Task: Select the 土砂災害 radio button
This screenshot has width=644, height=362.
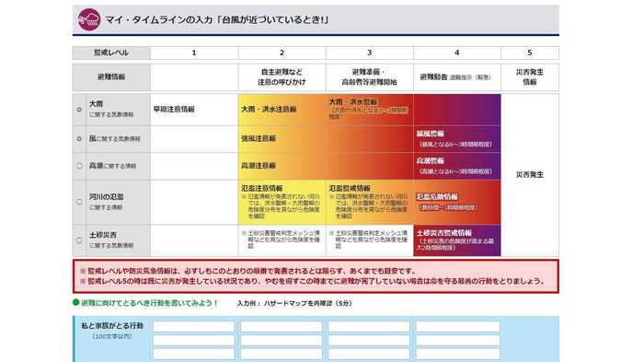Action: (x=79, y=240)
